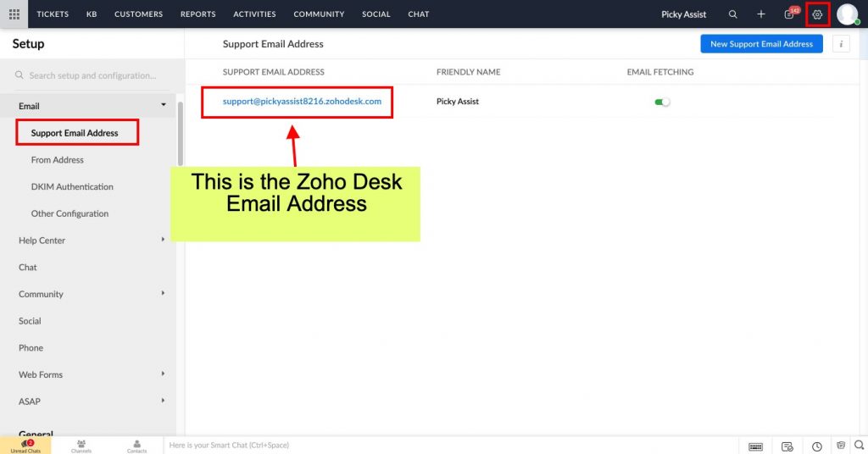
Task: Click the Smart Chat input field
Action: point(451,446)
